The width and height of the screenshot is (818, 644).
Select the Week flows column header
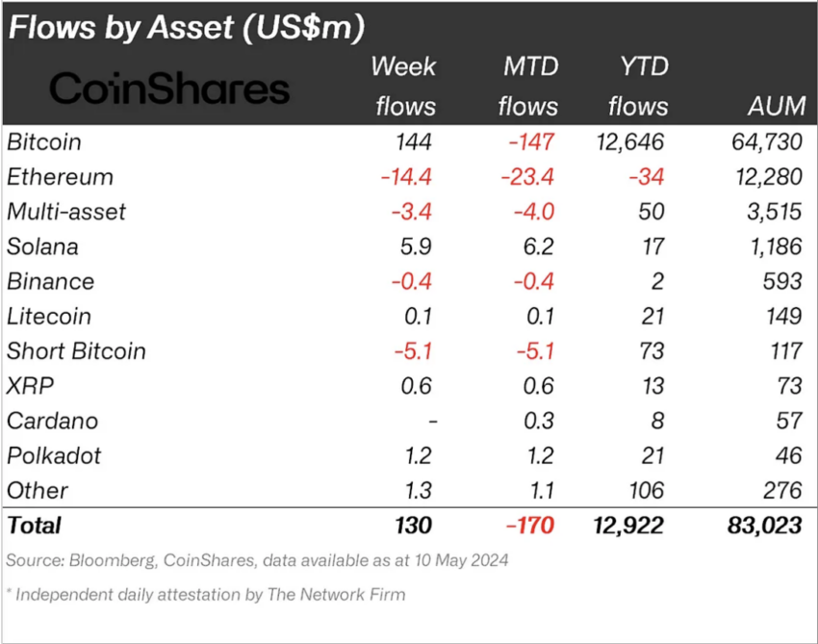tap(403, 86)
